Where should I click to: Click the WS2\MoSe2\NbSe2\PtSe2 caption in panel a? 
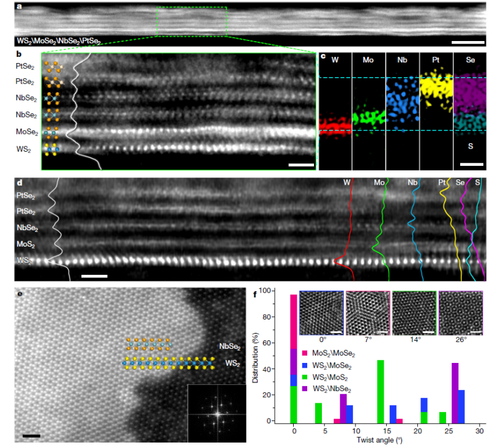59,41
